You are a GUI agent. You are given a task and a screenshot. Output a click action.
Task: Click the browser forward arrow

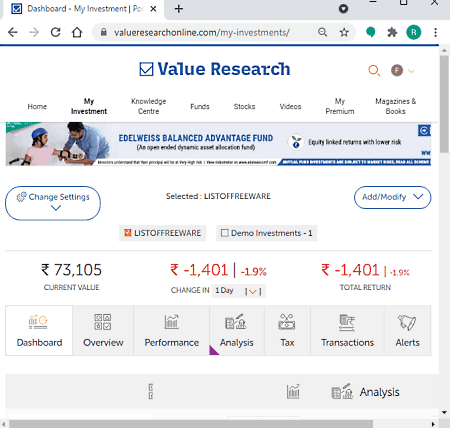pyautogui.click(x=34, y=32)
